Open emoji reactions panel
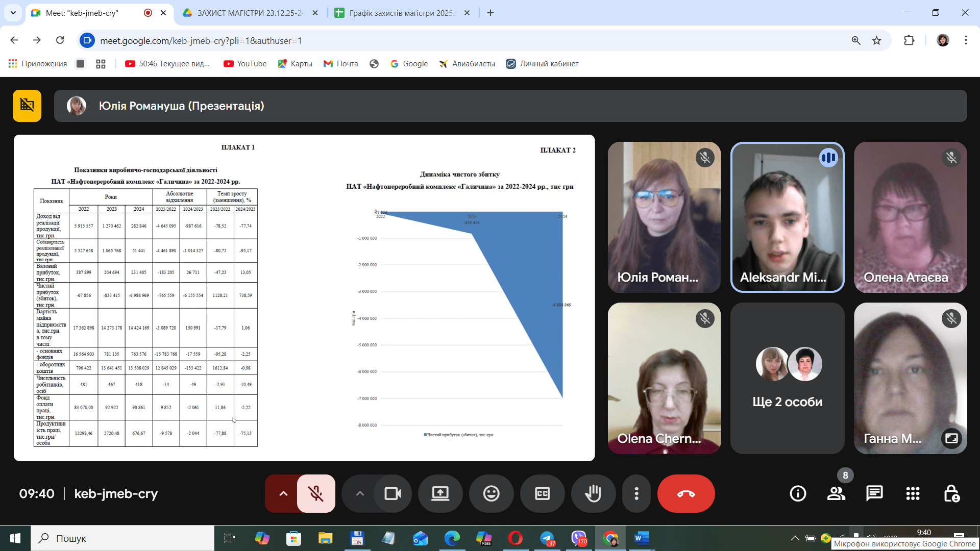Image resolution: width=980 pixels, height=551 pixels. point(491,493)
